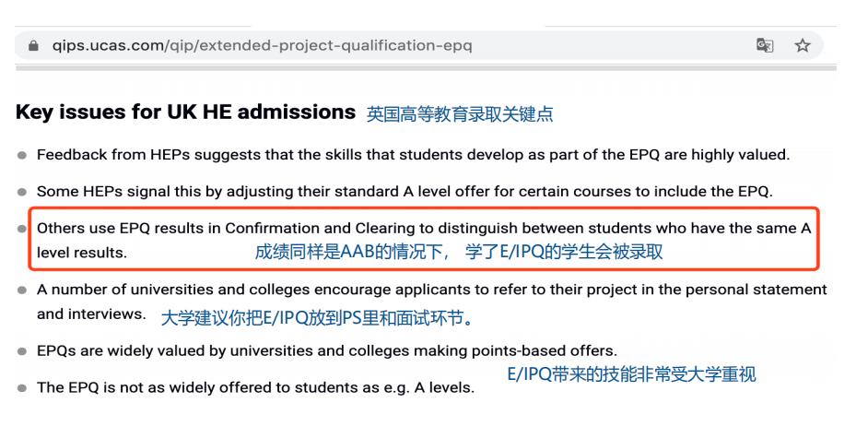Click the sentence The EPQ is not as widely offered
868x438 pixels.
point(256,387)
